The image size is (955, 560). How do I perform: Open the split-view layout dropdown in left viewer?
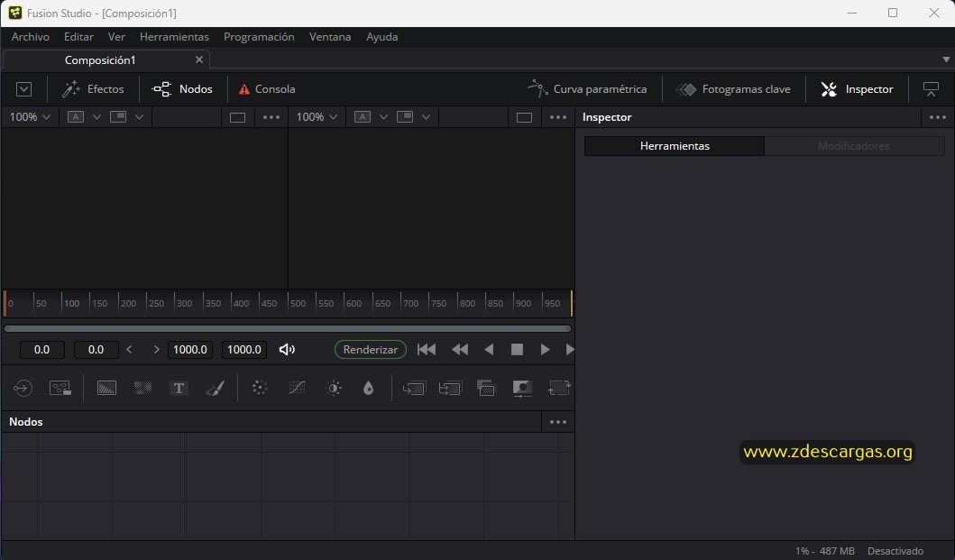(140, 117)
